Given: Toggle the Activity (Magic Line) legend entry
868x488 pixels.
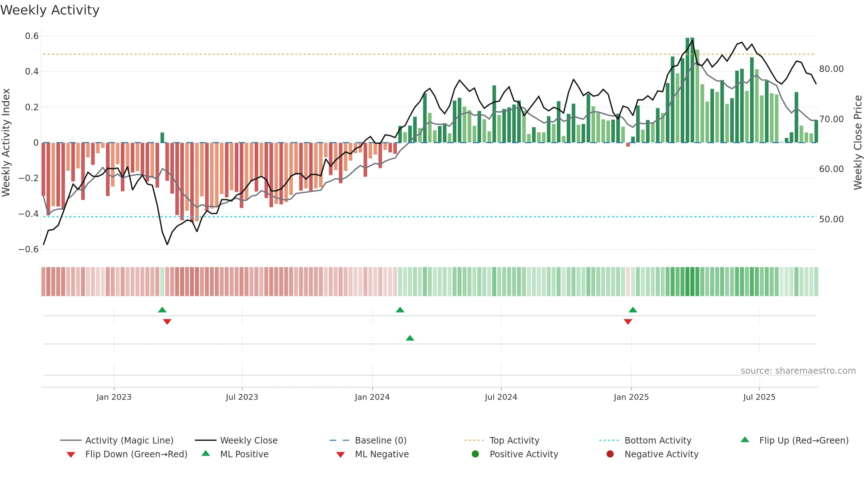Looking at the screenshot, I should pyautogui.click(x=117, y=440).
